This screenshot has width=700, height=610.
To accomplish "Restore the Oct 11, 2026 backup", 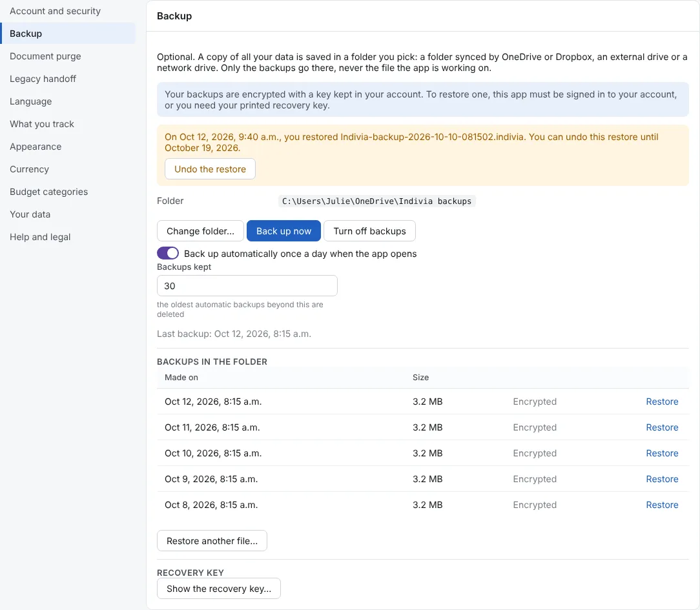I will coord(662,427).
